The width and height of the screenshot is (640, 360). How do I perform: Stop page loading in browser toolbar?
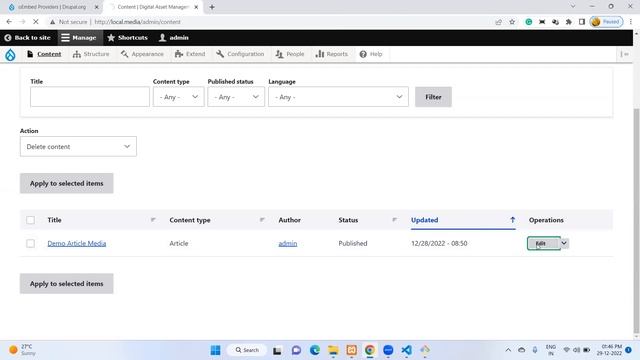[x=36, y=22]
